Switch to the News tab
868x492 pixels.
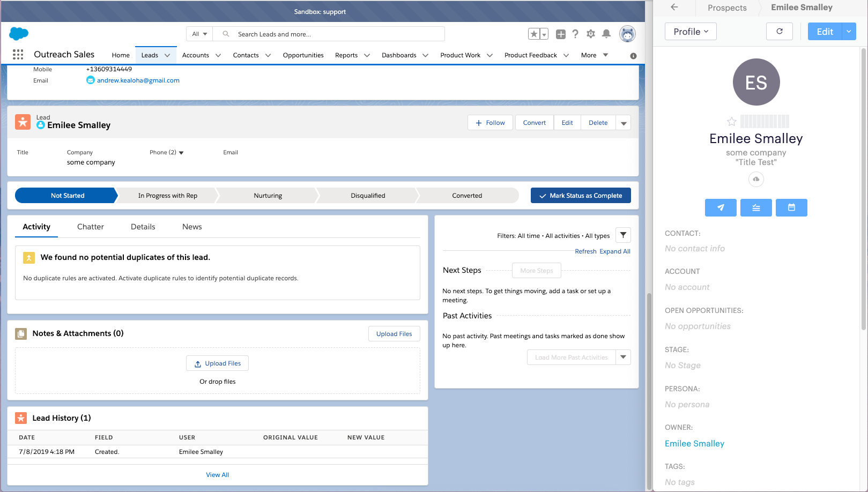(x=192, y=227)
